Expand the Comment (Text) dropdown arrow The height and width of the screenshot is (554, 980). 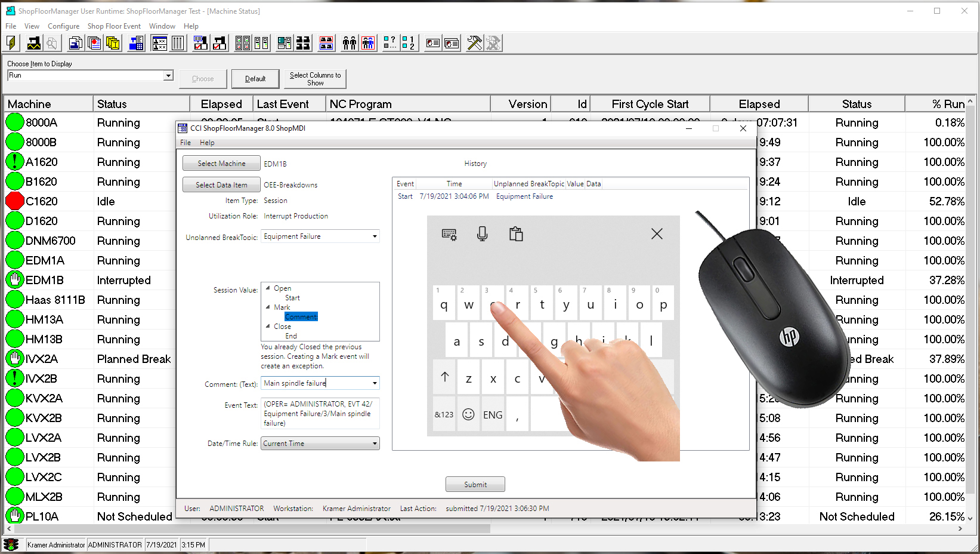pos(375,383)
